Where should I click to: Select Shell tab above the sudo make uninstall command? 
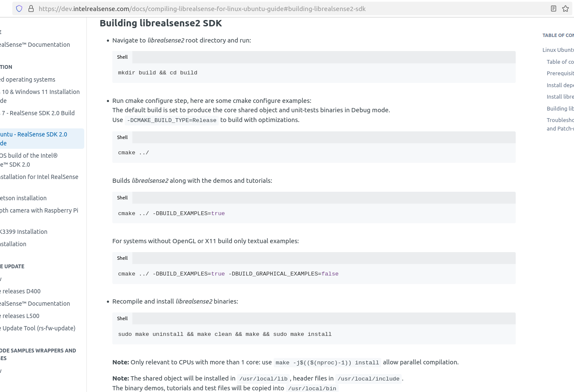[x=123, y=318]
